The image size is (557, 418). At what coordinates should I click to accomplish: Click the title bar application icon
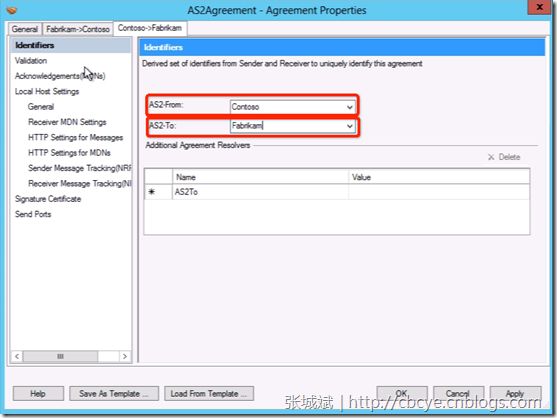(12, 10)
